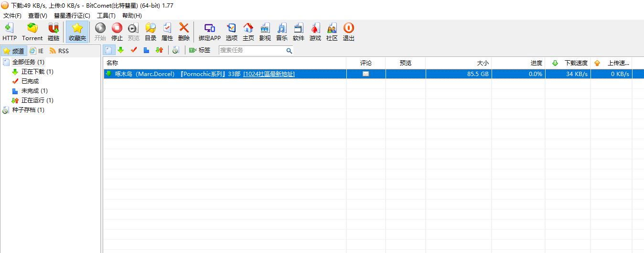This screenshot has width=644, height=253.
Task: Click the comment envelope icon in task row
Action: click(x=366, y=74)
